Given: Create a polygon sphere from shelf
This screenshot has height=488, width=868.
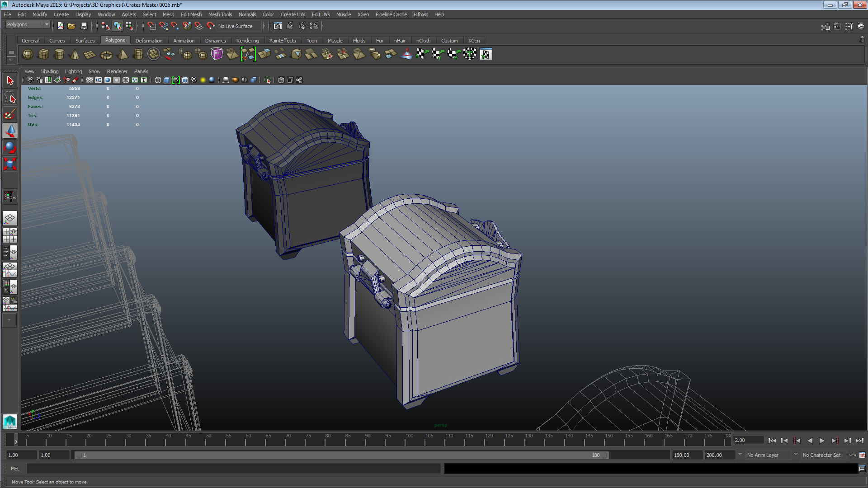Looking at the screenshot, I should click(x=28, y=54).
